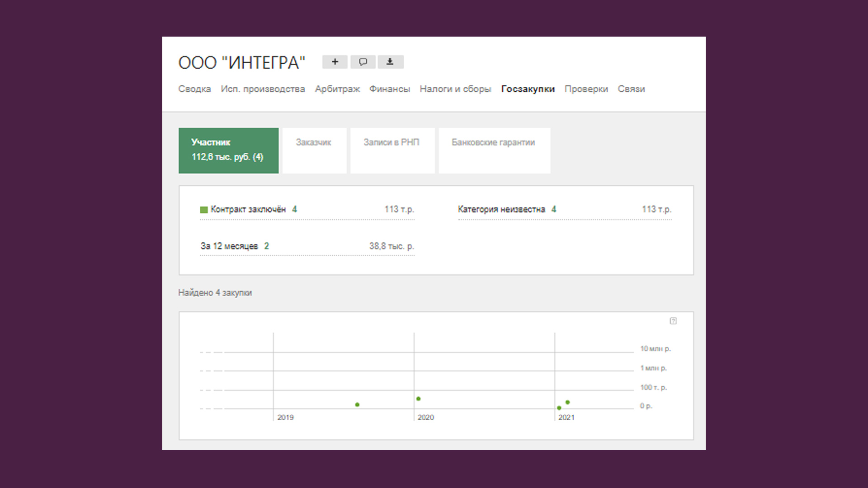Open the Банковские гарантии tab
The image size is (868, 488).
[x=493, y=142]
